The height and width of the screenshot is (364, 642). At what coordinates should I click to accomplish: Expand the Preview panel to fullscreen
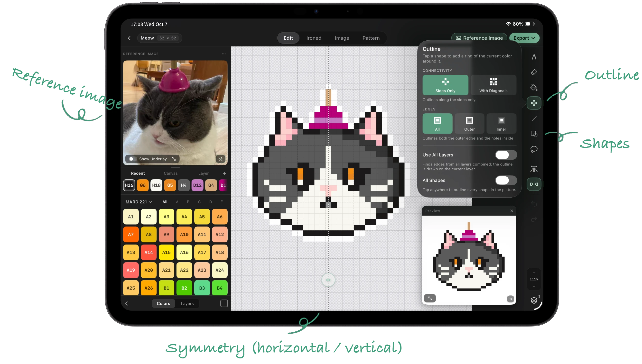pos(430,299)
